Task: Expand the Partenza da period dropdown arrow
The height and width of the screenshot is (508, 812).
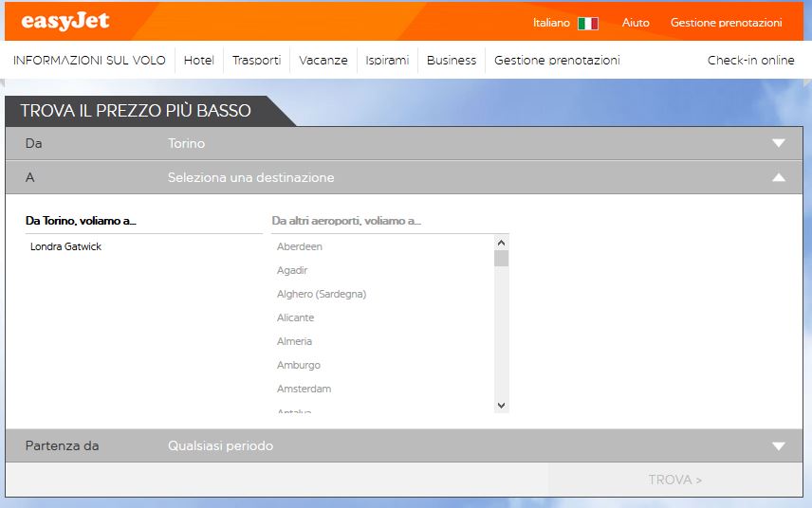Action: coord(779,446)
